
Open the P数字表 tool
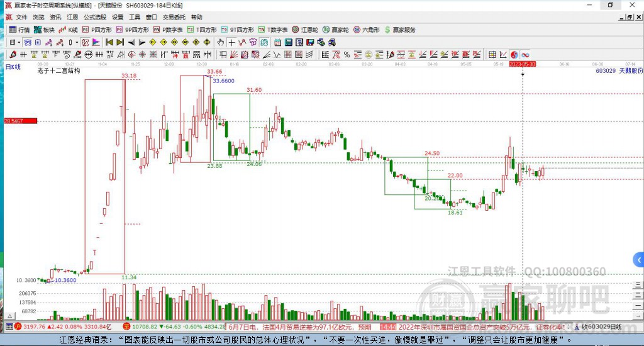[168, 30]
